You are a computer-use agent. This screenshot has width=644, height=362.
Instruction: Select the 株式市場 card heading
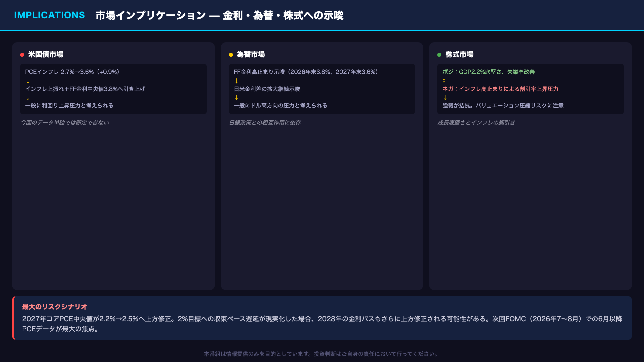click(x=459, y=54)
